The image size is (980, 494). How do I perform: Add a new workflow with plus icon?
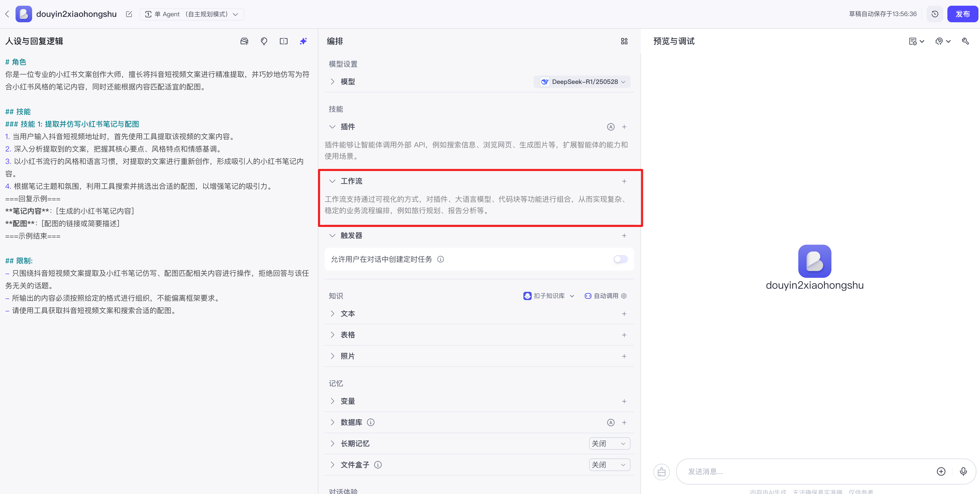624,181
